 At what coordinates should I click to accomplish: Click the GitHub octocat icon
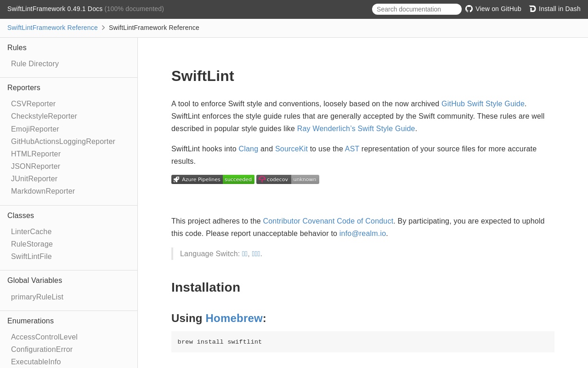(469, 9)
